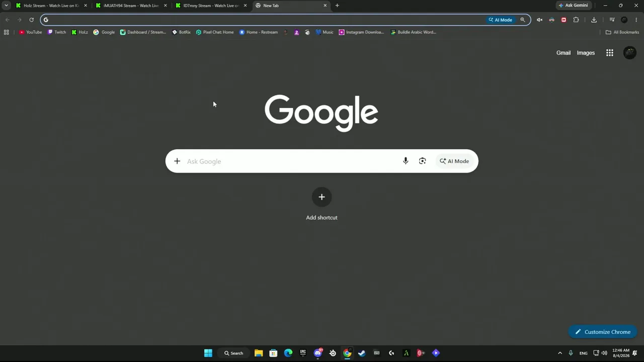Open the Chrome downloads panel
The height and width of the screenshot is (362, 644).
point(594,20)
